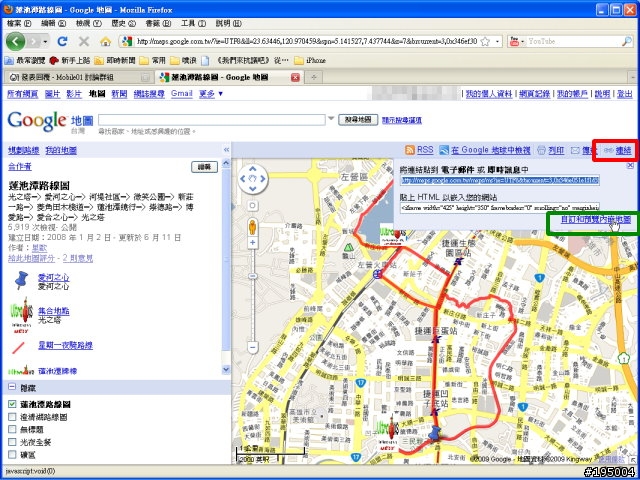Click the envelope send icon

(575, 151)
